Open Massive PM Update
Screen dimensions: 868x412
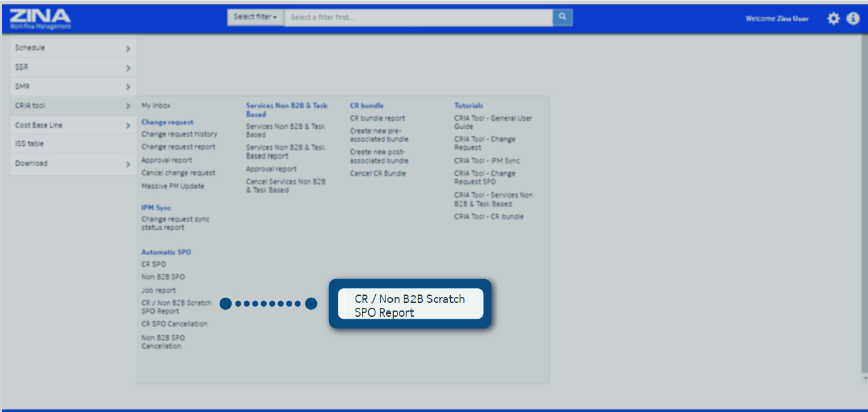point(173,187)
